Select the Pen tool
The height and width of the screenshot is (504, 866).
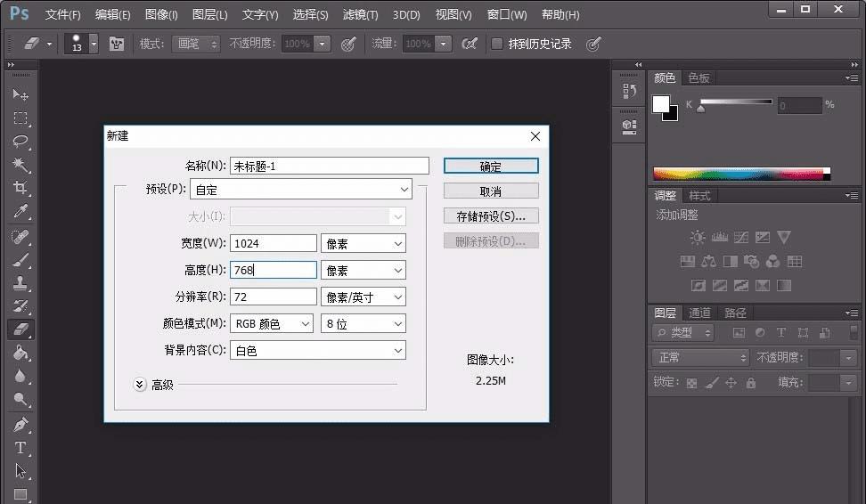point(20,424)
